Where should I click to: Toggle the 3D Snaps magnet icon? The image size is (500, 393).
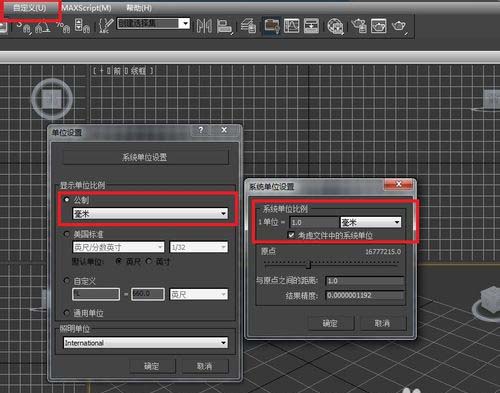(x=23, y=27)
